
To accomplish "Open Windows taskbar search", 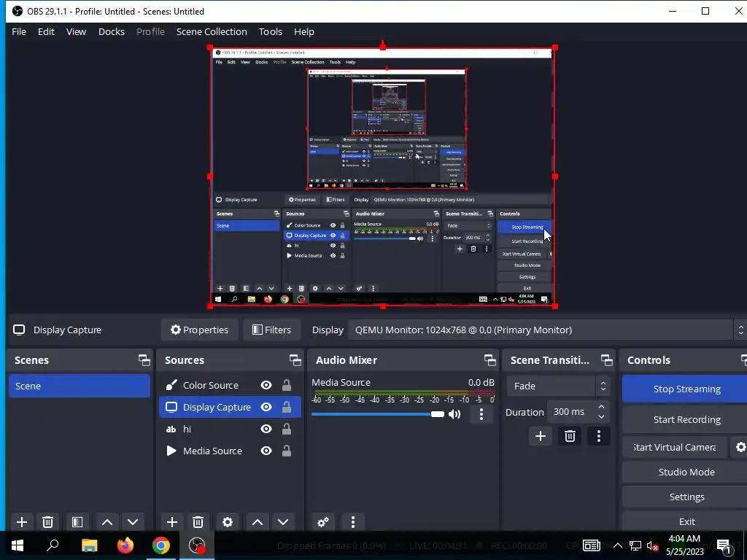I will coord(53,545).
